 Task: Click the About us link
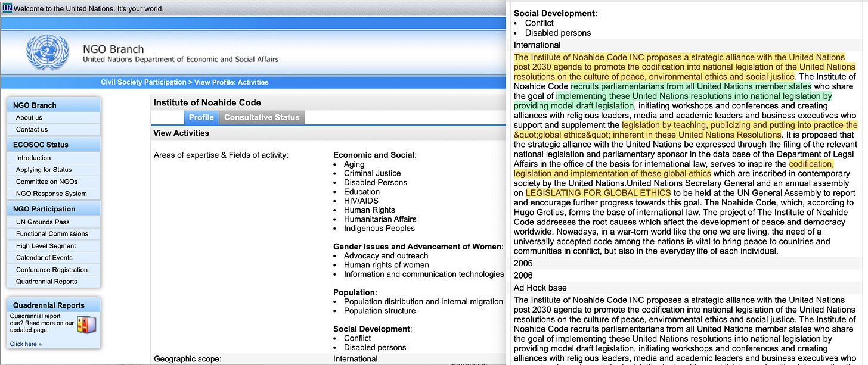pos(29,117)
